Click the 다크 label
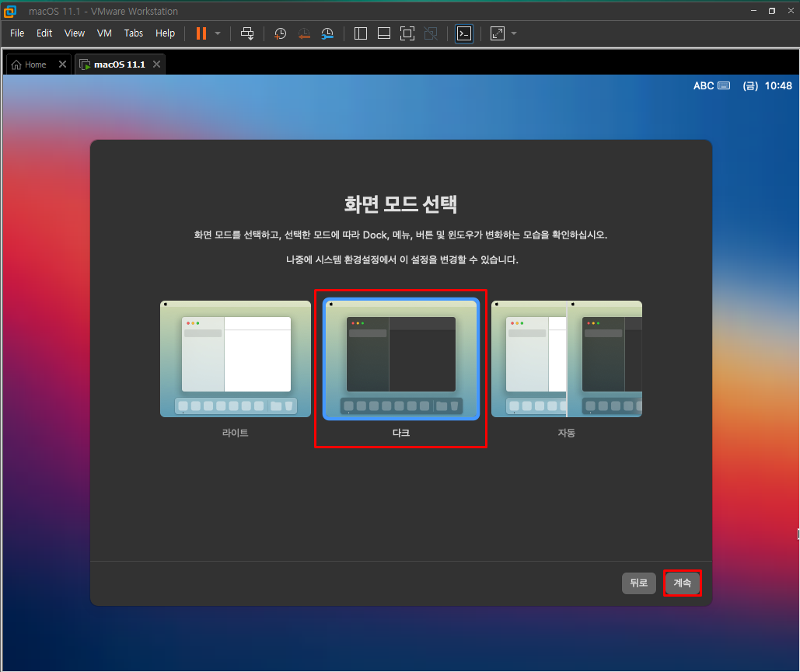Viewport: 800px width, 672px height. point(401,433)
